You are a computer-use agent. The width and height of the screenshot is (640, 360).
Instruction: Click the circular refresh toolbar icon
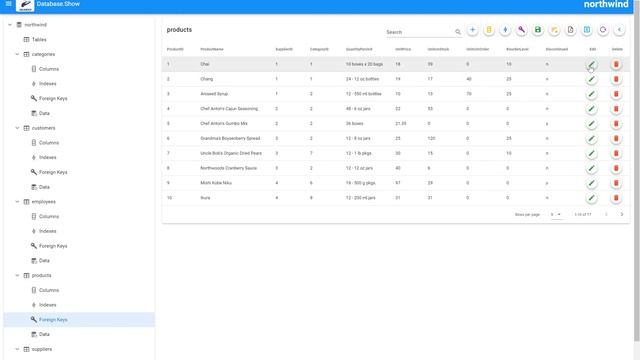point(603,30)
